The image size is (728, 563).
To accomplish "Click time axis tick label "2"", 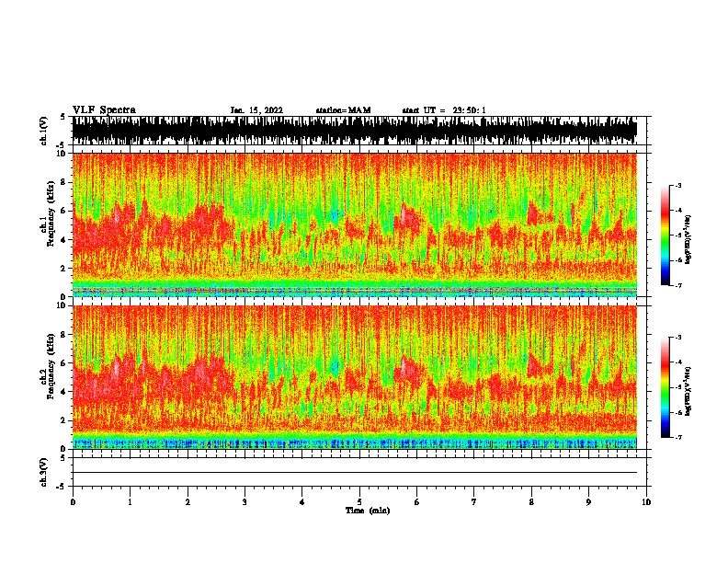I will 188,502.
